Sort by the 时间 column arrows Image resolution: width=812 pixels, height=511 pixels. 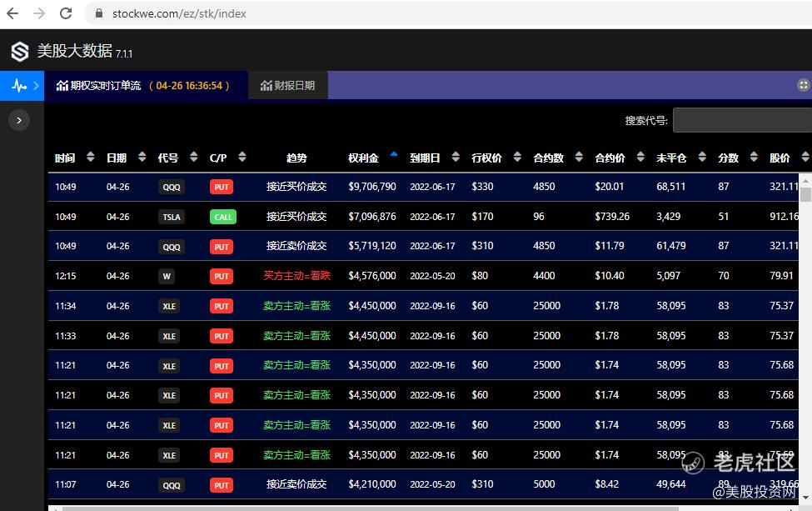[91, 157]
